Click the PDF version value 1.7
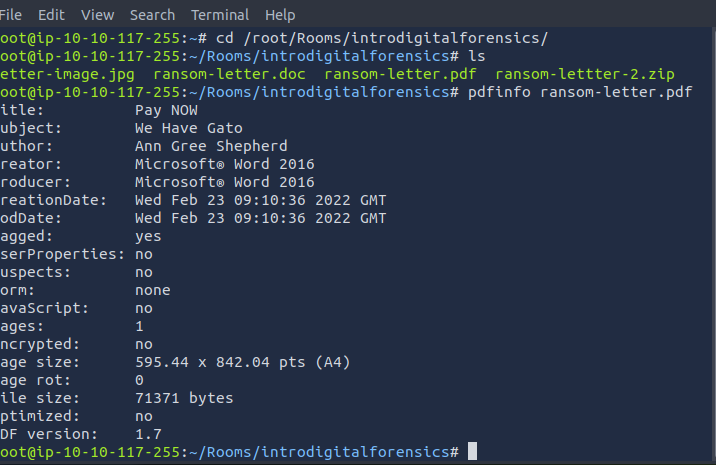 point(148,434)
